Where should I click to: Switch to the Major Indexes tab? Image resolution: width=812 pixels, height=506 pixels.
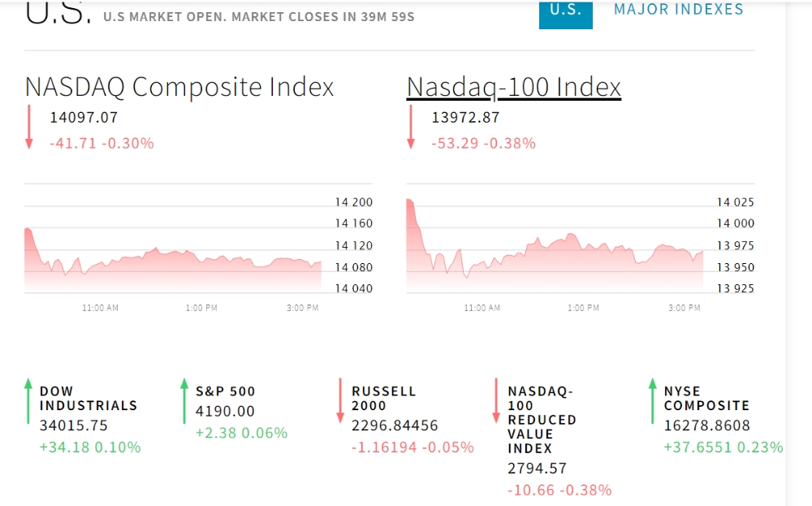[678, 10]
